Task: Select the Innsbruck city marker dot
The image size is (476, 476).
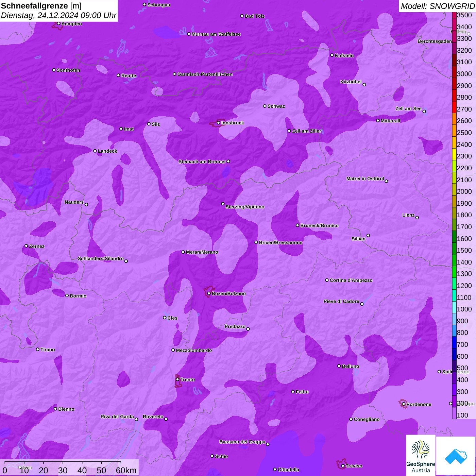Action: 219,123
